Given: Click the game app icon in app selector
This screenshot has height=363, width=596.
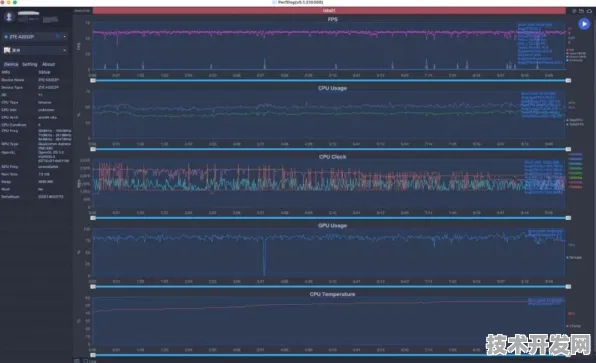Looking at the screenshot, I should point(7,50).
